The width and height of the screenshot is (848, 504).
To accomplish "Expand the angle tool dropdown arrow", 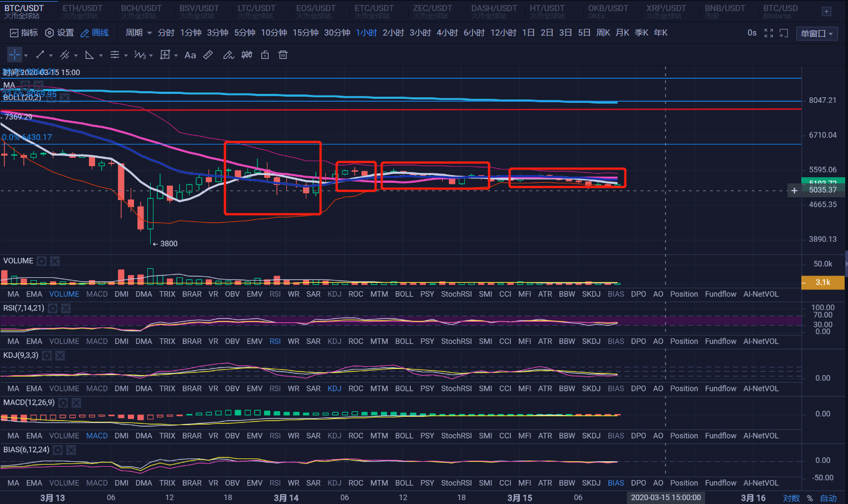I will tap(101, 56).
